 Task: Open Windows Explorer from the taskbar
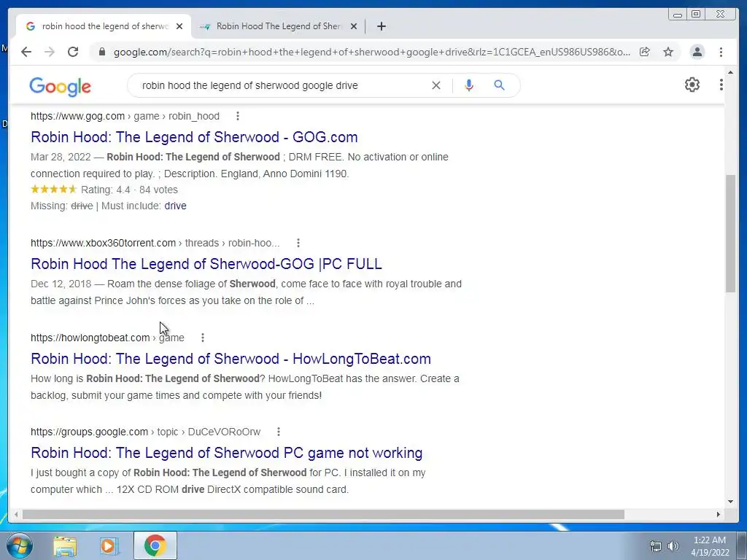tap(65, 545)
